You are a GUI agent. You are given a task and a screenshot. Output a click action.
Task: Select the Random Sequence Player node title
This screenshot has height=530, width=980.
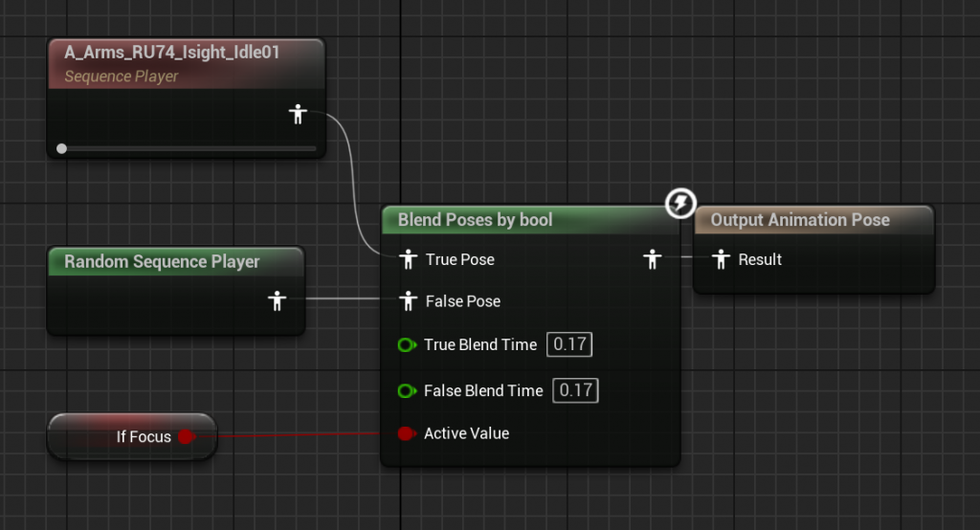pyautogui.click(x=162, y=261)
